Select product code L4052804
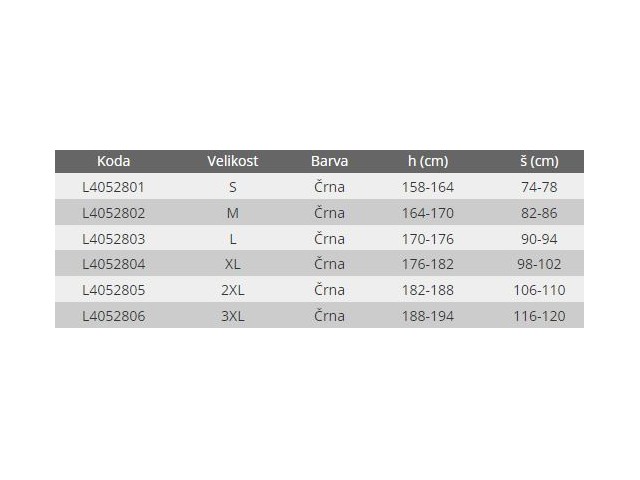 click(x=113, y=264)
